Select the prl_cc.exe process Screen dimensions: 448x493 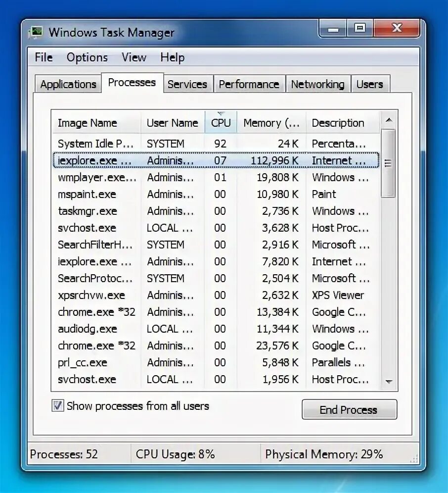pos(216,362)
